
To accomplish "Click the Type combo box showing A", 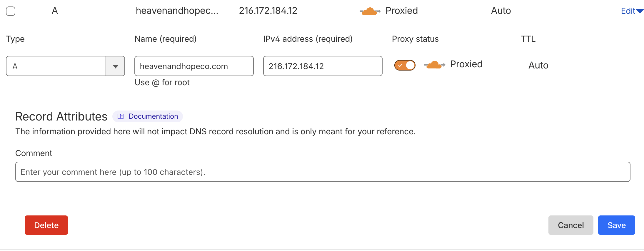I will pos(56,66).
